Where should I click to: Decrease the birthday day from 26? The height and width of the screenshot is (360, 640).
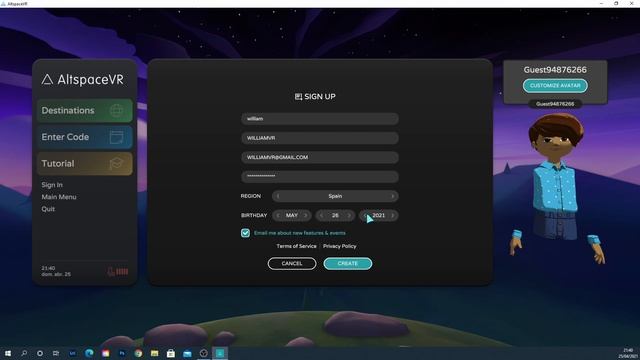point(322,216)
